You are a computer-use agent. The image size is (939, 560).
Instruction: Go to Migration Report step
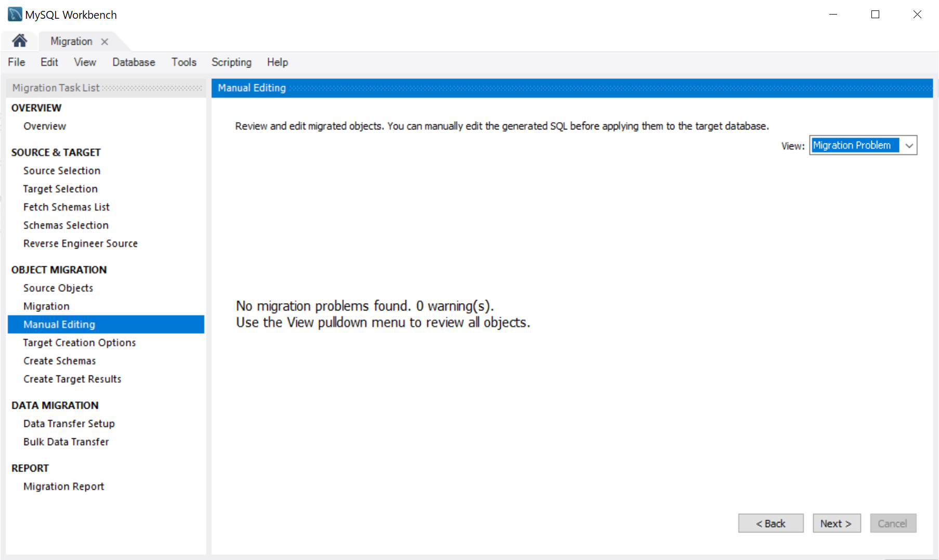click(x=63, y=487)
